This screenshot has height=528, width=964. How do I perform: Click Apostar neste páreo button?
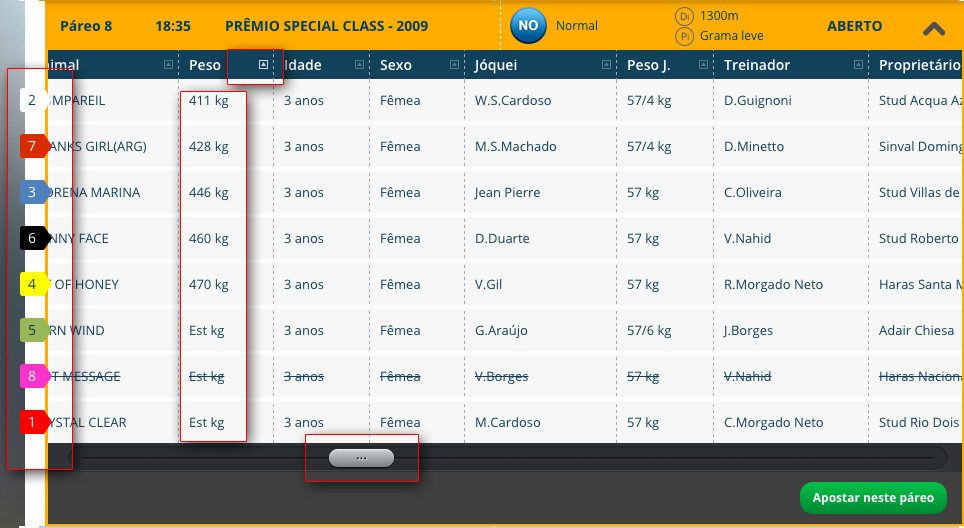pyautogui.click(x=873, y=498)
